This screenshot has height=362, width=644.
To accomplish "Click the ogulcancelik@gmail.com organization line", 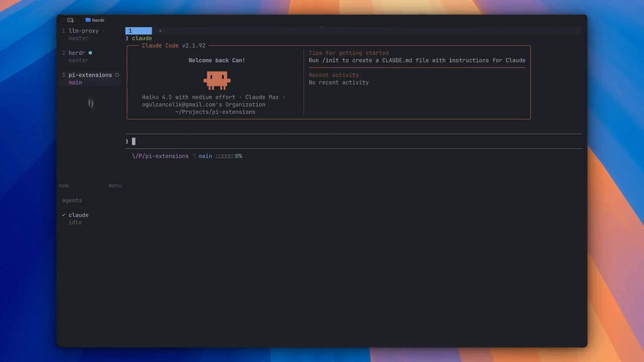I will [204, 105].
